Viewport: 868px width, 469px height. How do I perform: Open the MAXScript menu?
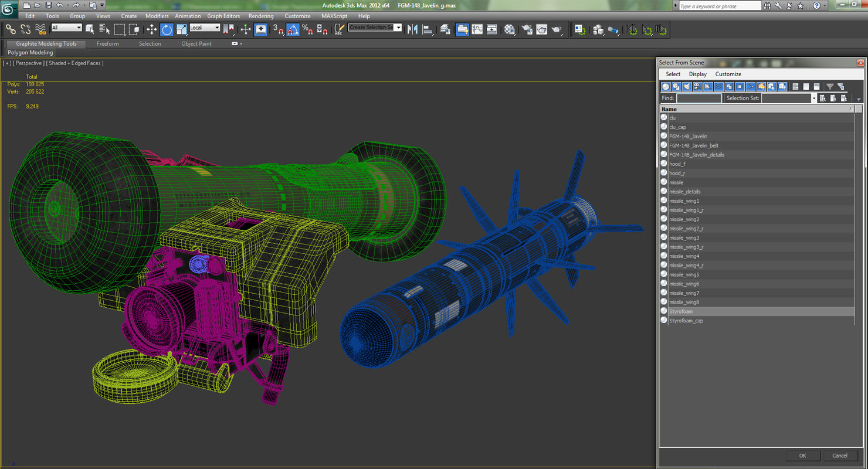[x=334, y=16]
